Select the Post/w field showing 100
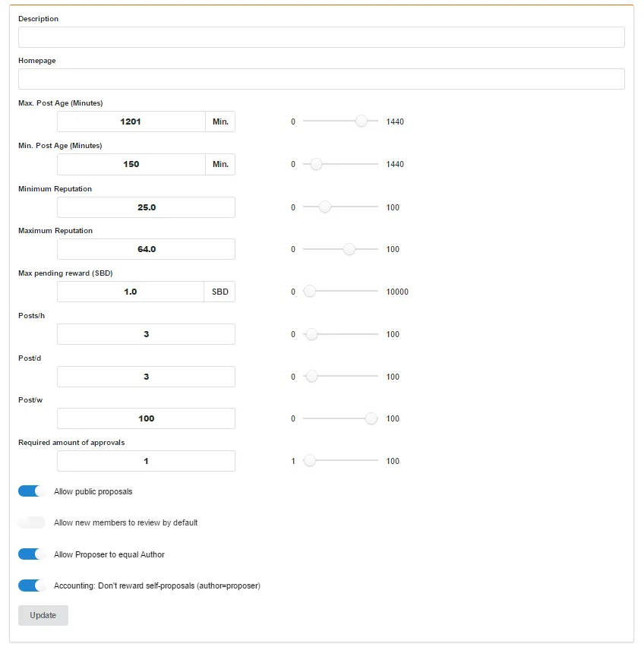Screen dimensions: 644x647 pyautogui.click(x=146, y=418)
